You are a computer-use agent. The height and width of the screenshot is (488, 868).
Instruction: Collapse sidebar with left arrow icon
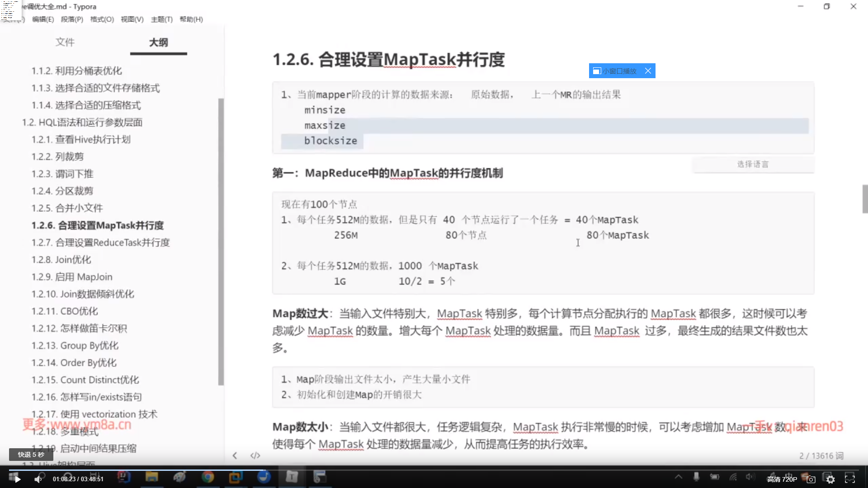tap(235, 455)
